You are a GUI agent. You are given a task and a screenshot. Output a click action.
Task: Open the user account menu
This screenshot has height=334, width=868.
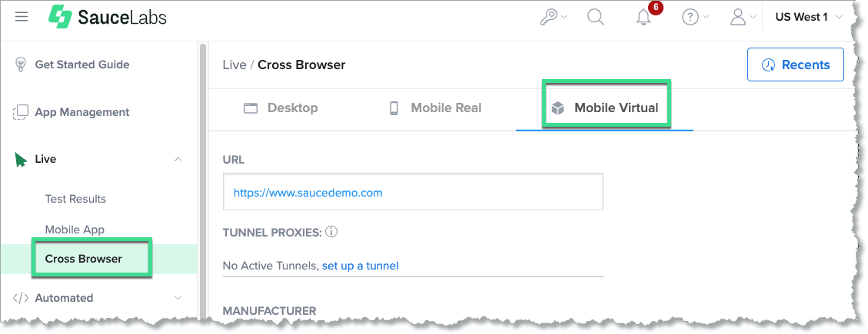[x=741, y=17]
